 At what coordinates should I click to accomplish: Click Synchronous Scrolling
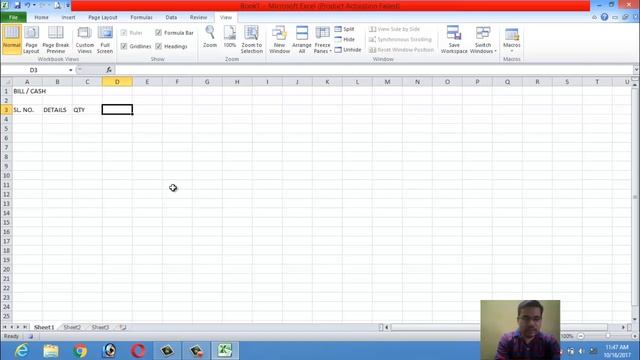coord(400,39)
